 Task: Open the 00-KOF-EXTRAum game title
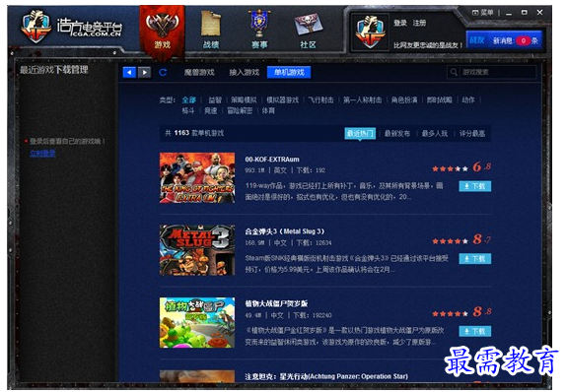(x=272, y=160)
